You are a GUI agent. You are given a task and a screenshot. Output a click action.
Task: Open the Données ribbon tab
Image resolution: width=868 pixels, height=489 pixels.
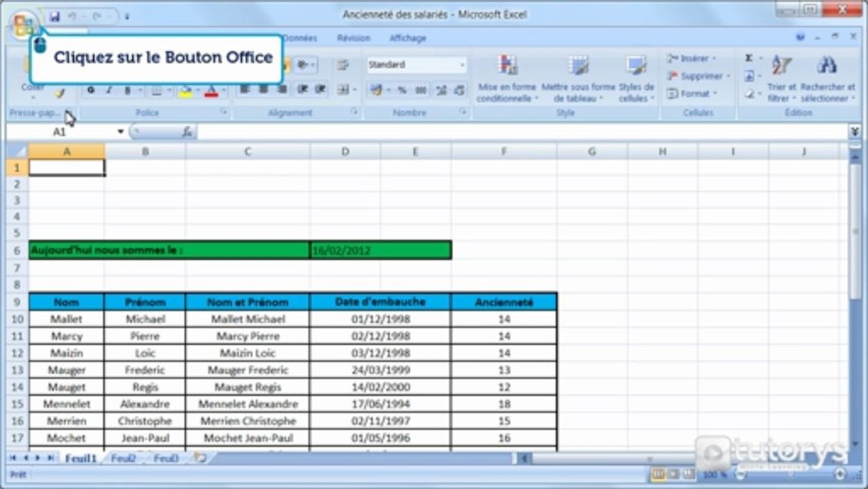click(299, 39)
